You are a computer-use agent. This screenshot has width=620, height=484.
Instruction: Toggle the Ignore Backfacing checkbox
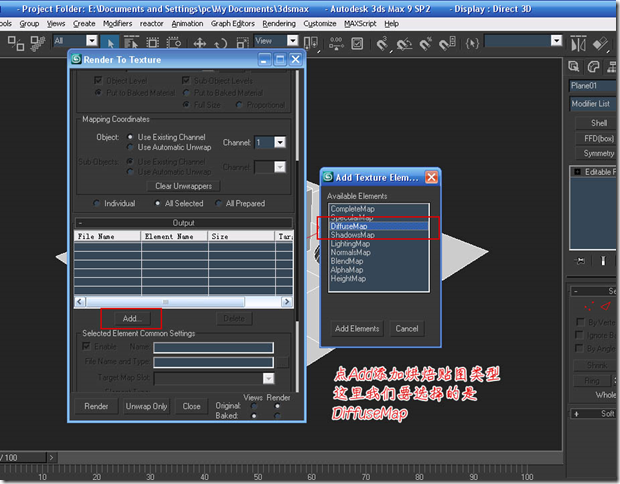click(x=580, y=335)
